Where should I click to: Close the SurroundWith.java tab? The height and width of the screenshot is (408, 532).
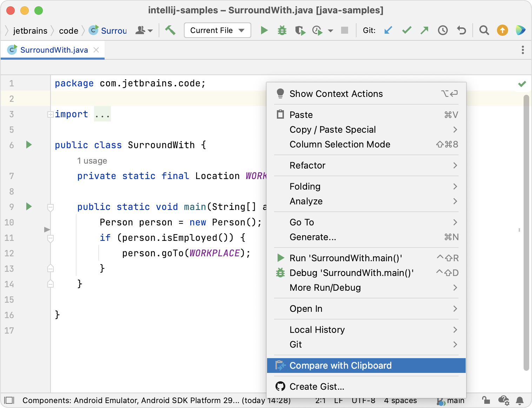tap(96, 50)
